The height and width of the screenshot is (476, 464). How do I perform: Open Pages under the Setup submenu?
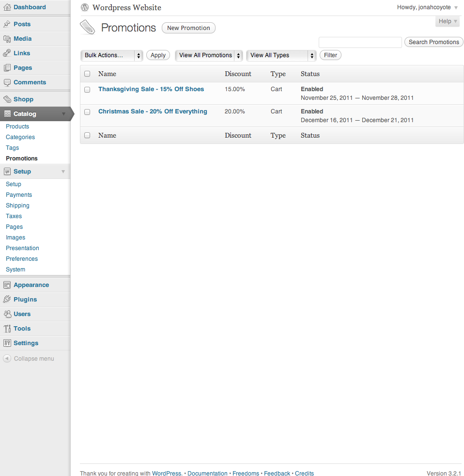coord(14,226)
